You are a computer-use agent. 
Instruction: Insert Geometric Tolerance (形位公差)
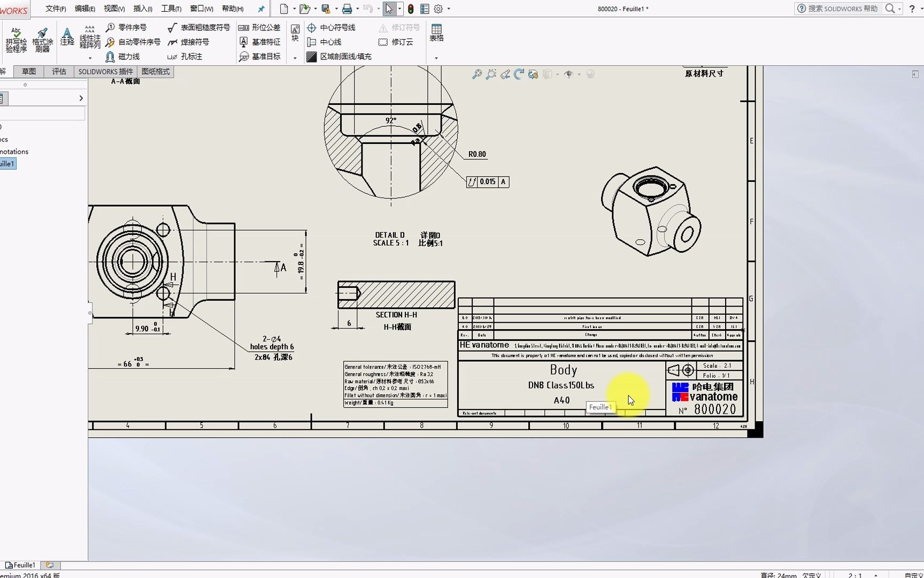tap(259, 27)
